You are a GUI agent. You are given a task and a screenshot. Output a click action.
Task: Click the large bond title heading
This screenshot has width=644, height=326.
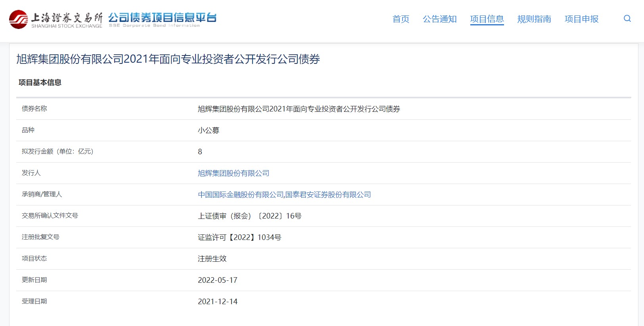pyautogui.click(x=168, y=59)
